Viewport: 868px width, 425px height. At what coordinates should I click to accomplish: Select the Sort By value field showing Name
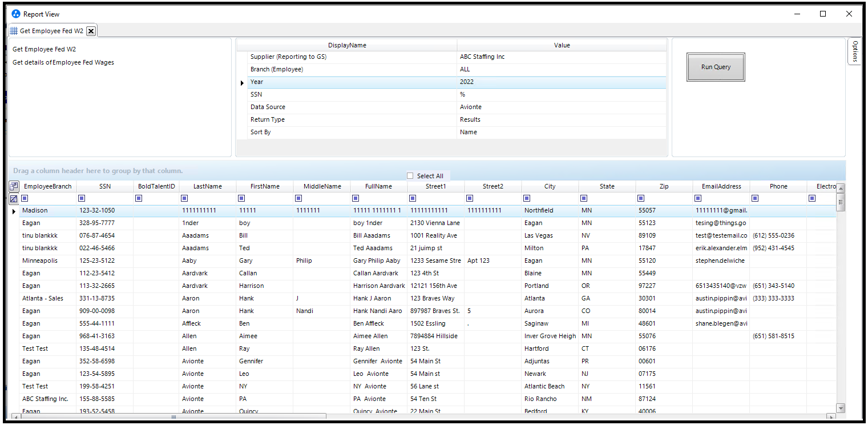click(x=562, y=133)
